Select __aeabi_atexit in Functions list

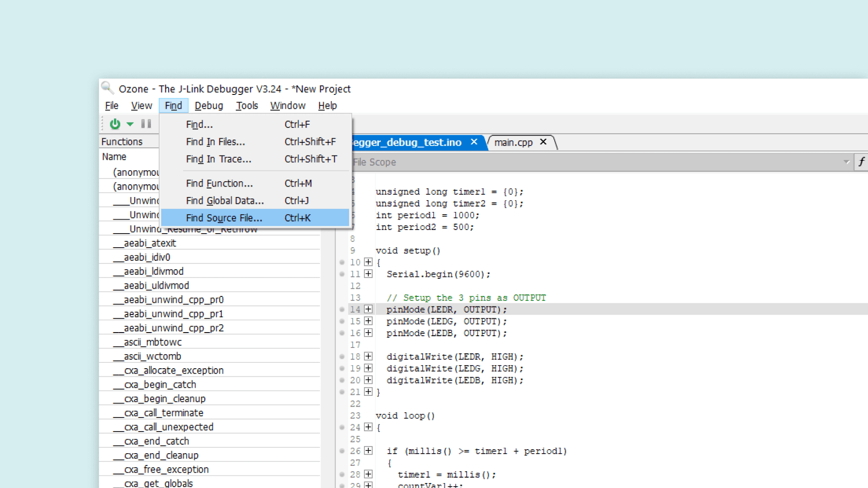pos(150,243)
